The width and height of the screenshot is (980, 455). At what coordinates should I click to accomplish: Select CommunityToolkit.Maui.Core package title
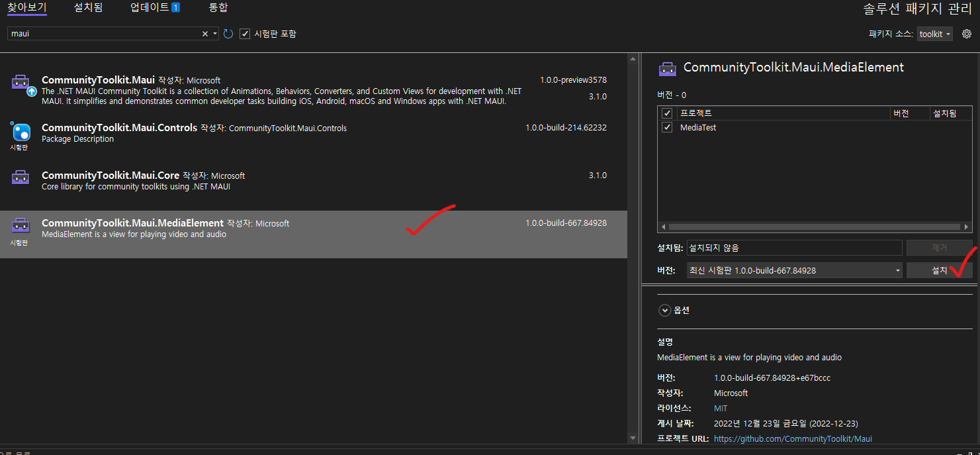[x=111, y=175]
